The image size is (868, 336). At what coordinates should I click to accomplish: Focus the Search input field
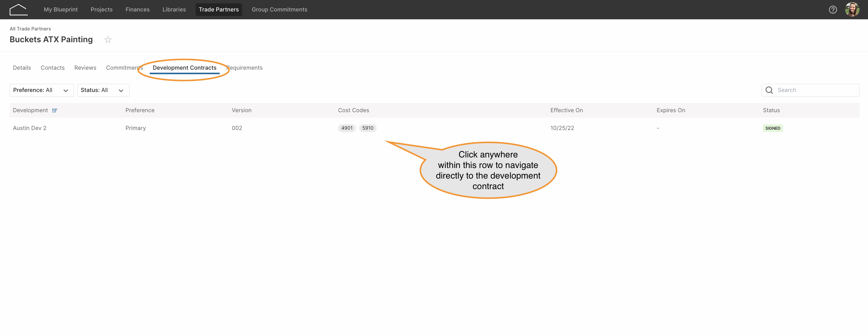(x=810, y=90)
